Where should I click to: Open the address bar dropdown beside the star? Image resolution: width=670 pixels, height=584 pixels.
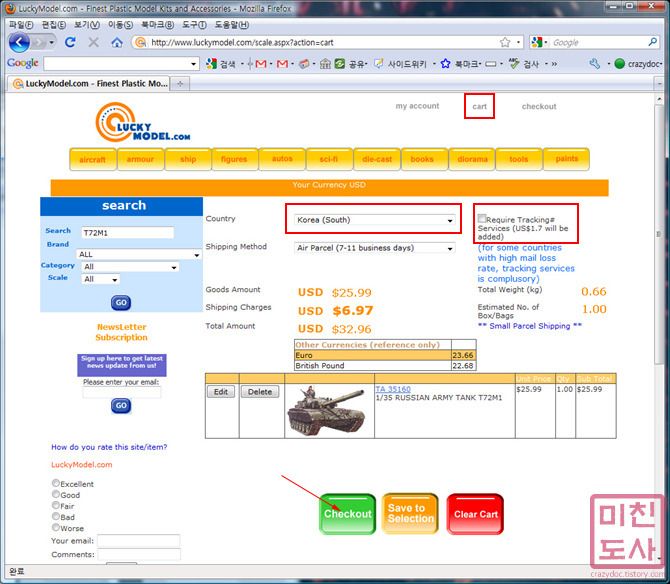click(x=518, y=42)
